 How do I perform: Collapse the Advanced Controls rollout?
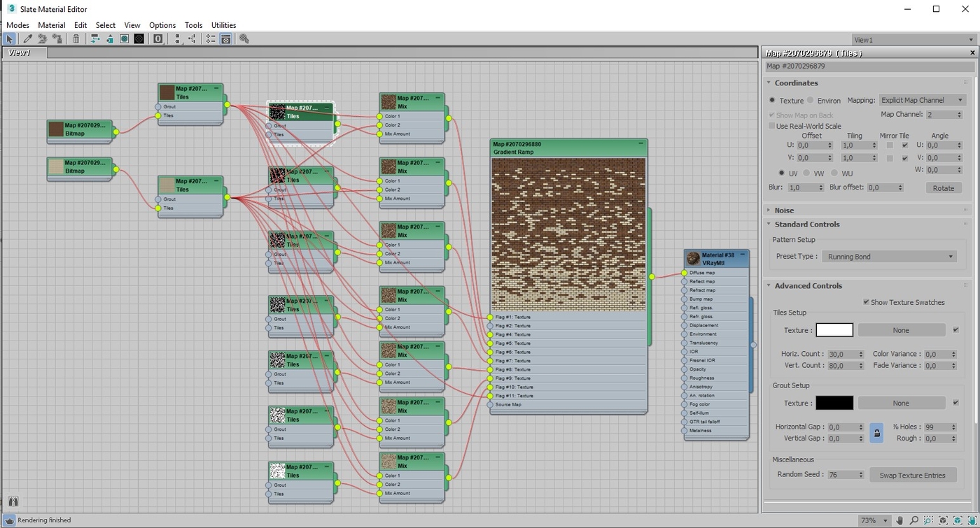click(x=808, y=286)
